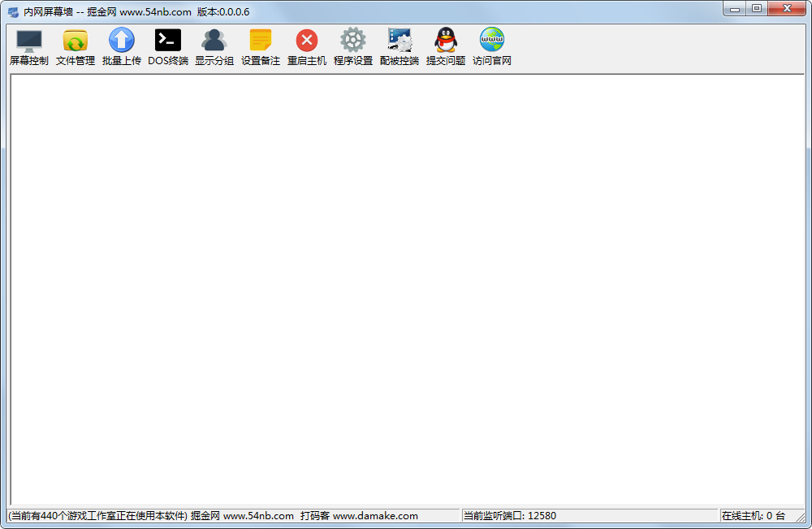The width and height of the screenshot is (812, 529).
Task: Maximize the 内网屏幕墙 window
Action: 757,9
